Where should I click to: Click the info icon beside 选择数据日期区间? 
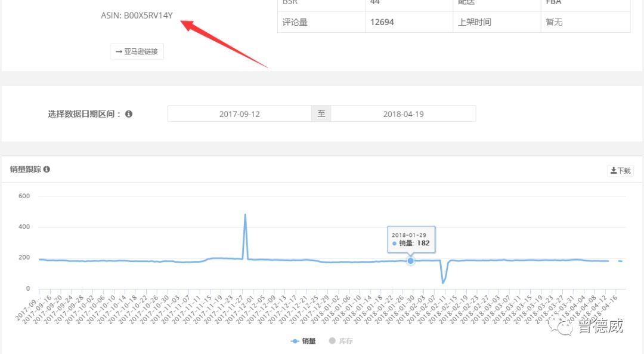click(129, 114)
